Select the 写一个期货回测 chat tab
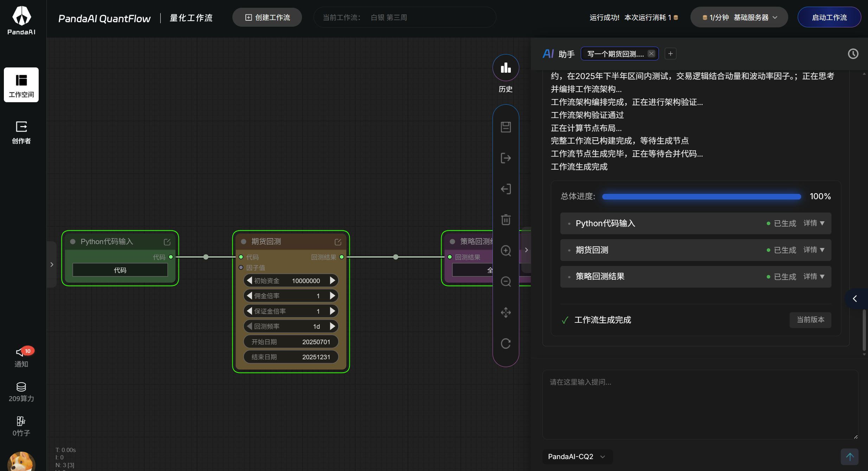The height and width of the screenshot is (471, 868). pos(615,54)
